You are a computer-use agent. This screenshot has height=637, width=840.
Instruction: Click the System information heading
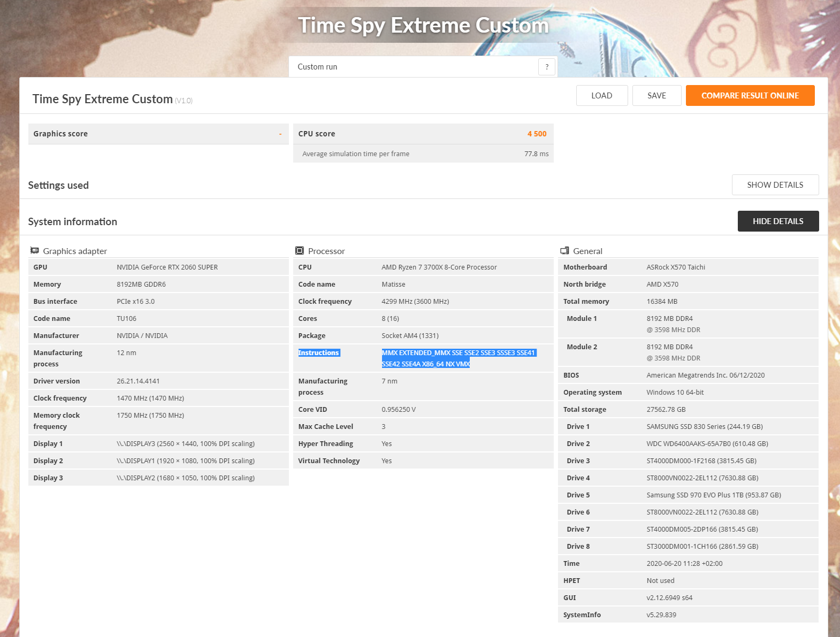(x=72, y=221)
